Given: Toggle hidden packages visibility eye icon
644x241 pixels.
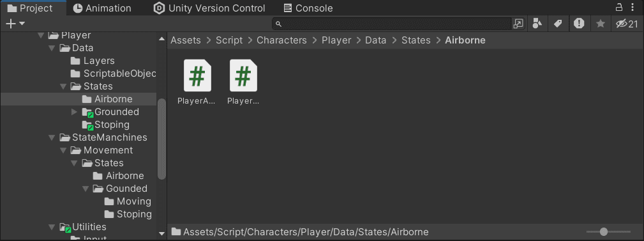Looking at the screenshot, I should click(627, 24).
